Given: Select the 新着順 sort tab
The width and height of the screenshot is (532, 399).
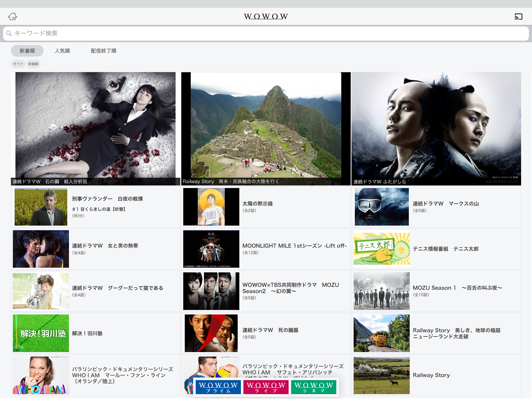Looking at the screenshot, I should tap(27, 51).
